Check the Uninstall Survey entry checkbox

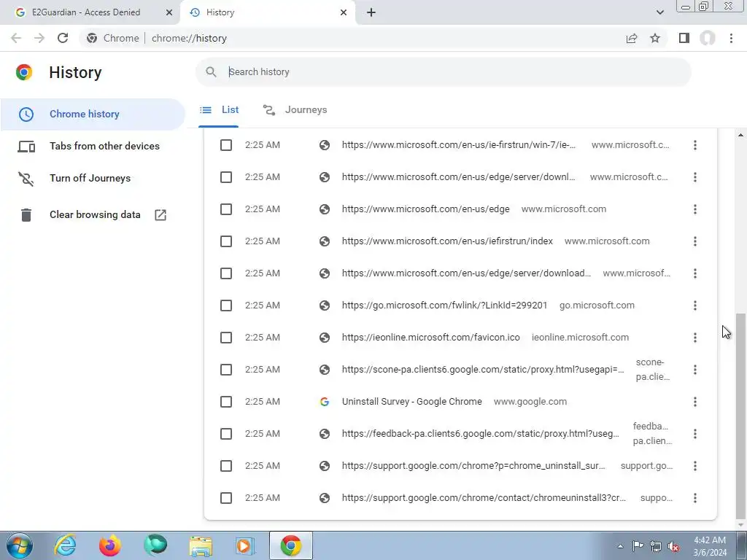pos(226,402)
